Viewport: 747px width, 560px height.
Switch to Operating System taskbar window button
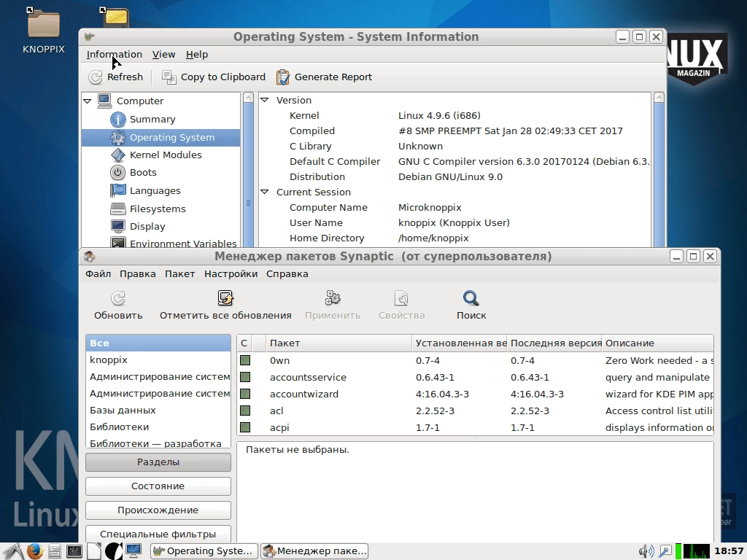[x=204, y=551]
